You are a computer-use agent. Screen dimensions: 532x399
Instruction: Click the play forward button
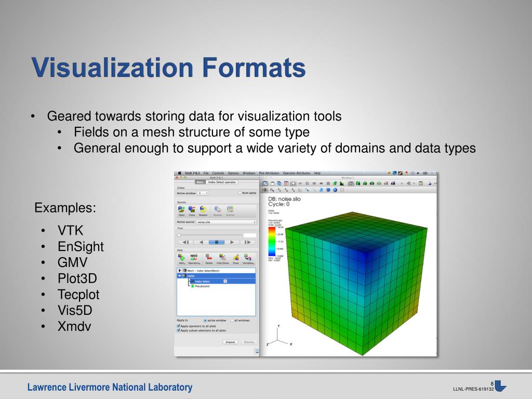tap(232, 242)
